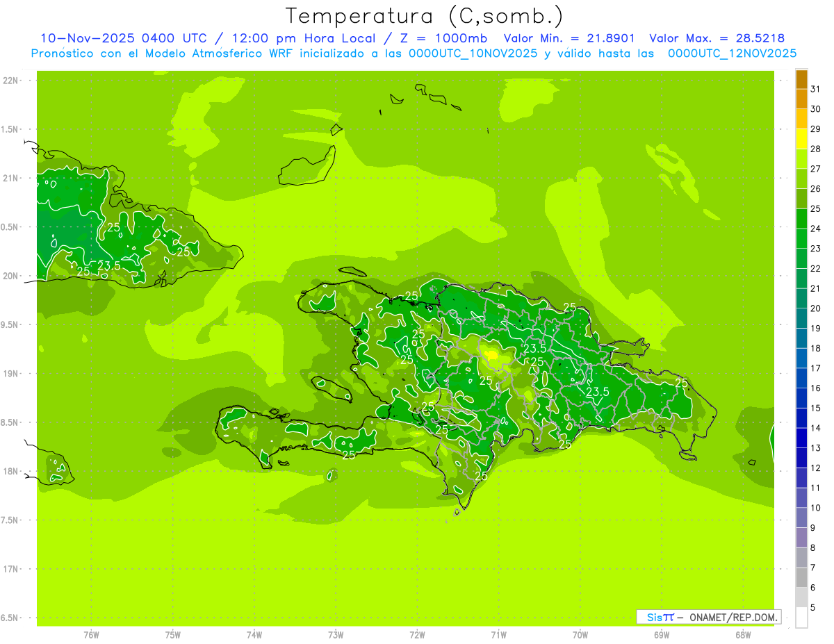This screenshot has height=644, width=834.
Task: Select the yellow hot spot in central Hispaniola
Action: pos(492,356)
